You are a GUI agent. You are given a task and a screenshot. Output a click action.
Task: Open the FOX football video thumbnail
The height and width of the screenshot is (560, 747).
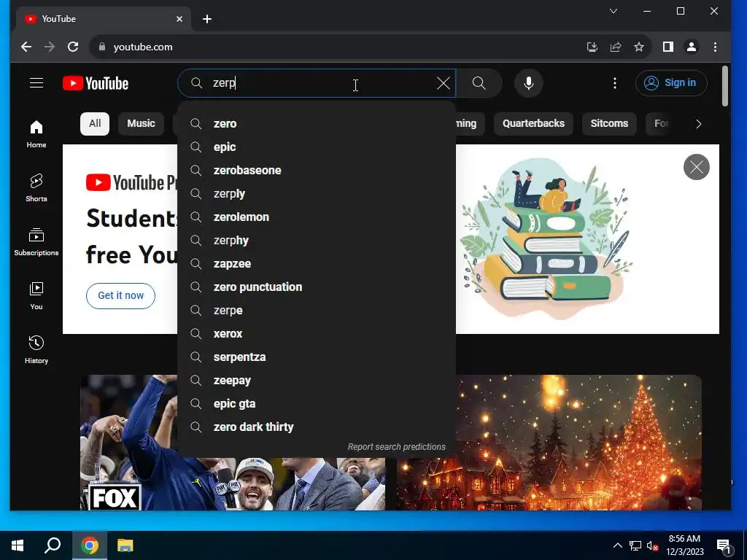pyautogui.click(x=233, y=443)
